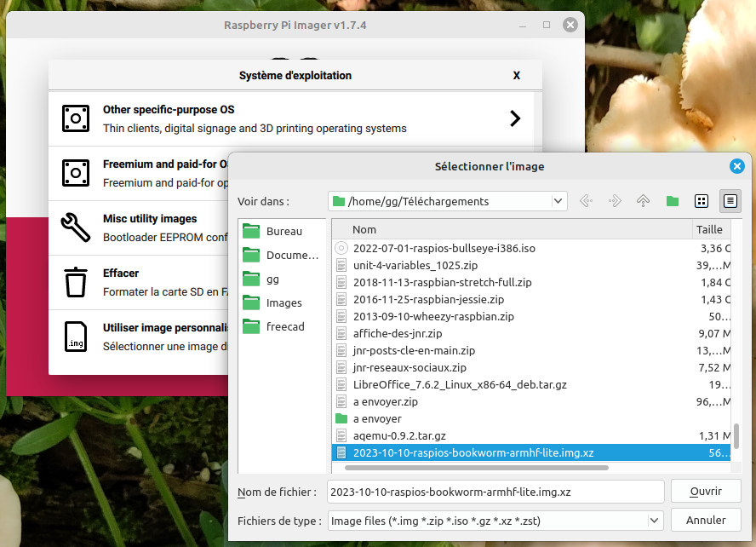Select LibreOffice_7.6.2_Linux_x86-64_deb.tar.gz
Screen dimensions: 756x547
(460, 384)
